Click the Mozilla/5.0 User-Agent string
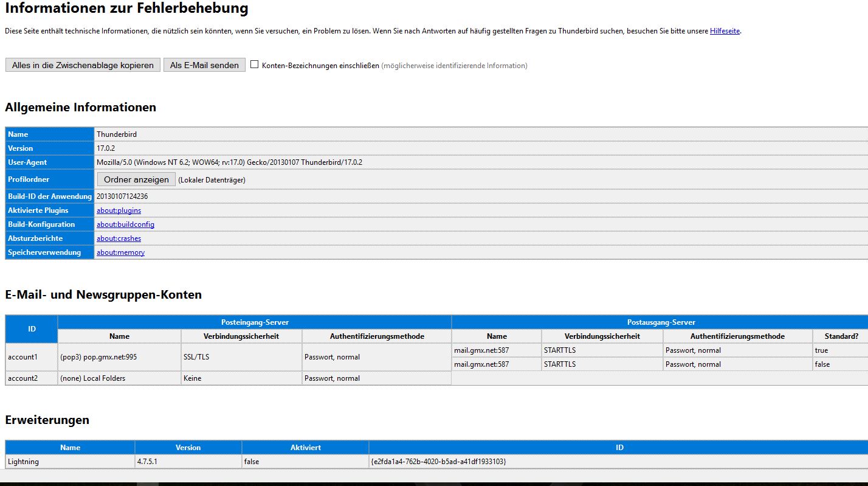The height and width of the screenshot is (486, 868). click(229, 162)
